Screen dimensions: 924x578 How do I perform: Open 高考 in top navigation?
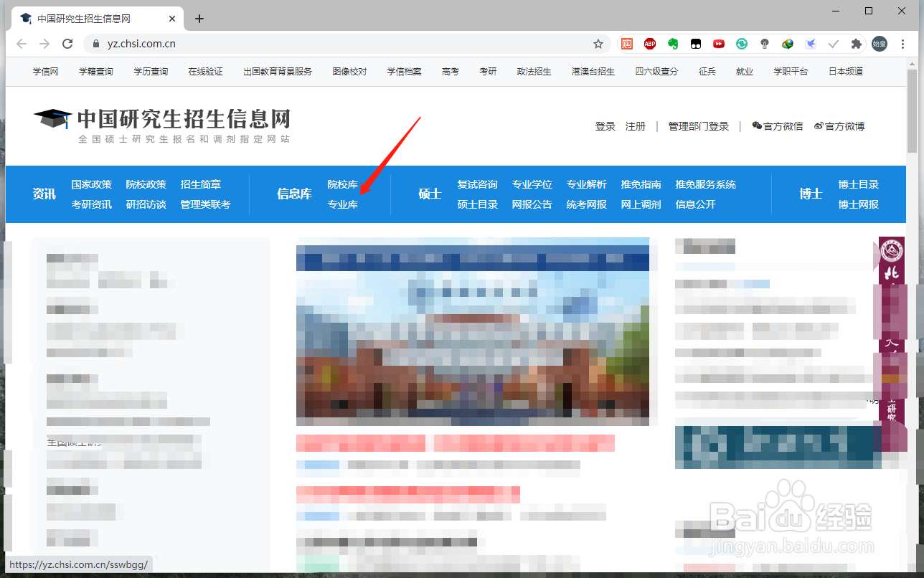(451, 72)
